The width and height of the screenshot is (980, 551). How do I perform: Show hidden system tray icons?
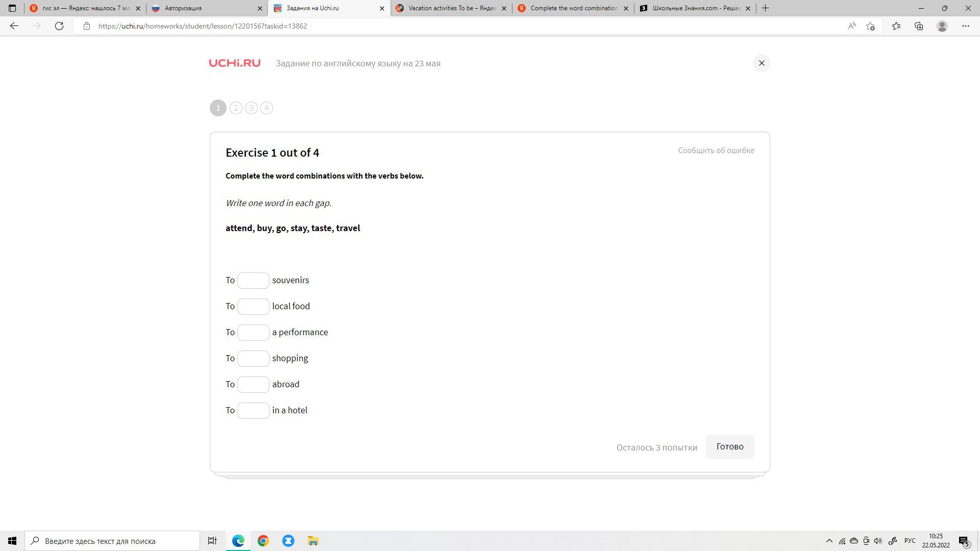(829, 541)
